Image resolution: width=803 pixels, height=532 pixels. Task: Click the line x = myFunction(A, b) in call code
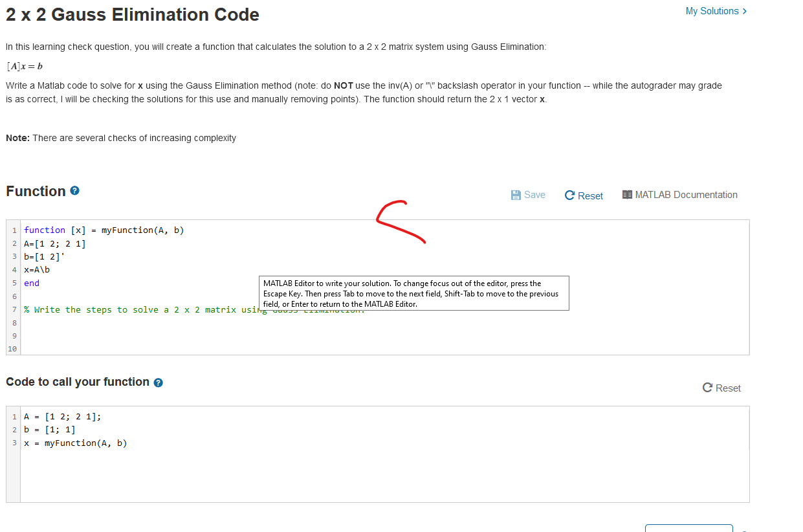(x=75, y=443)
